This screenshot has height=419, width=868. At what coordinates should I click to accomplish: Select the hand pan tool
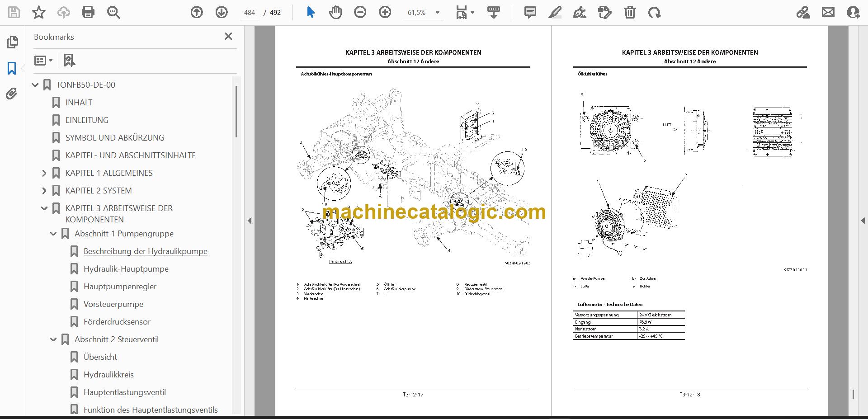coord(335,12)
